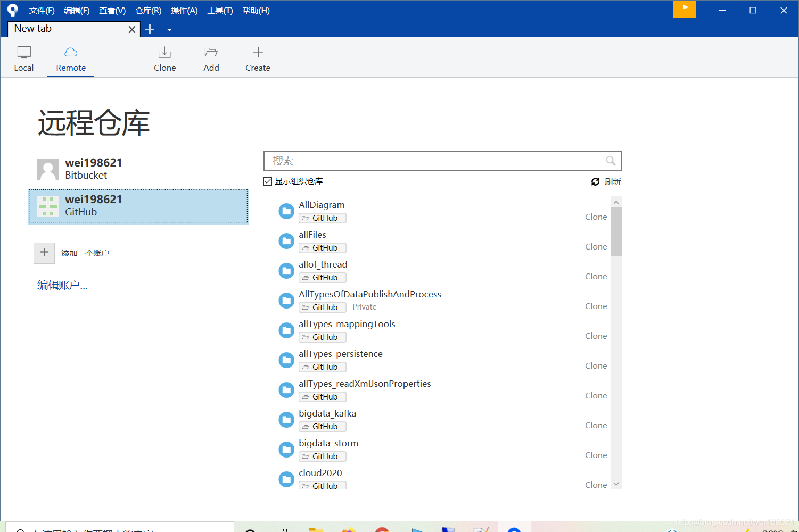Clone the bigdata_kafka repository
The height and width of the screenshot is (532, 799).
[596, 426]
